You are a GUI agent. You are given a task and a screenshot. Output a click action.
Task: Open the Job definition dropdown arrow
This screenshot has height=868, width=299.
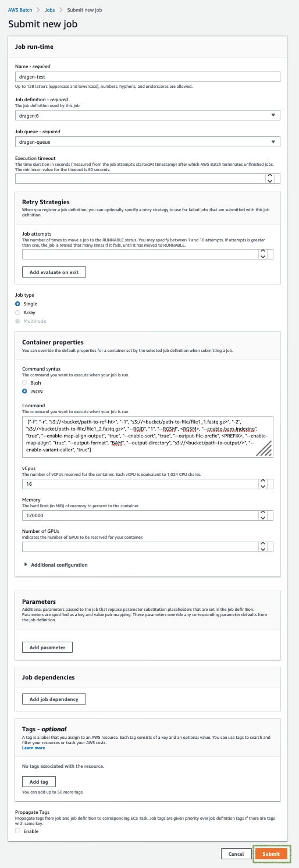coord(273,115)
